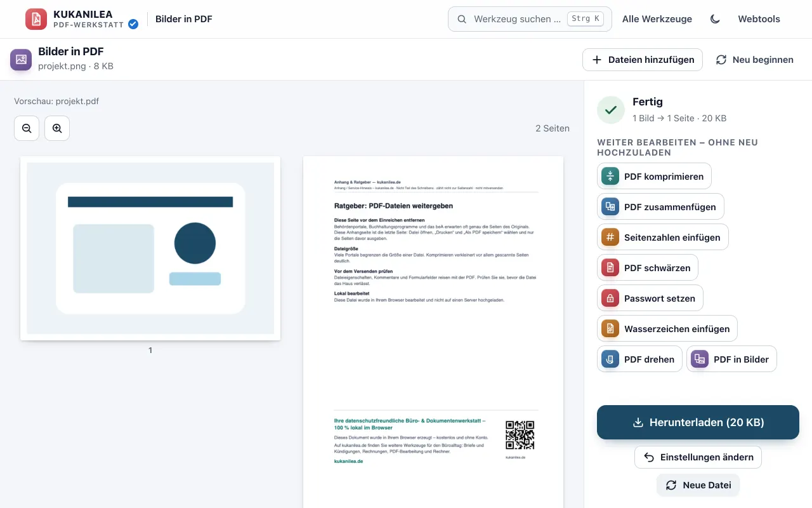
Task: Open the PDF zusammenfügen tool
Action: [x=660, y=207]
